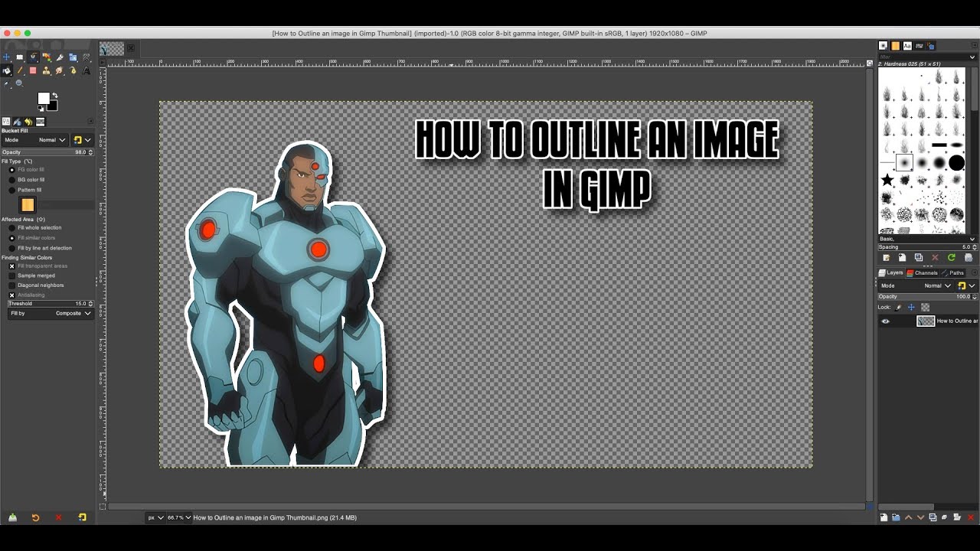Viewport: 980px width, 551px height.
Task: Select the image thumbnail tab above canvas
Action: [112, 48]
